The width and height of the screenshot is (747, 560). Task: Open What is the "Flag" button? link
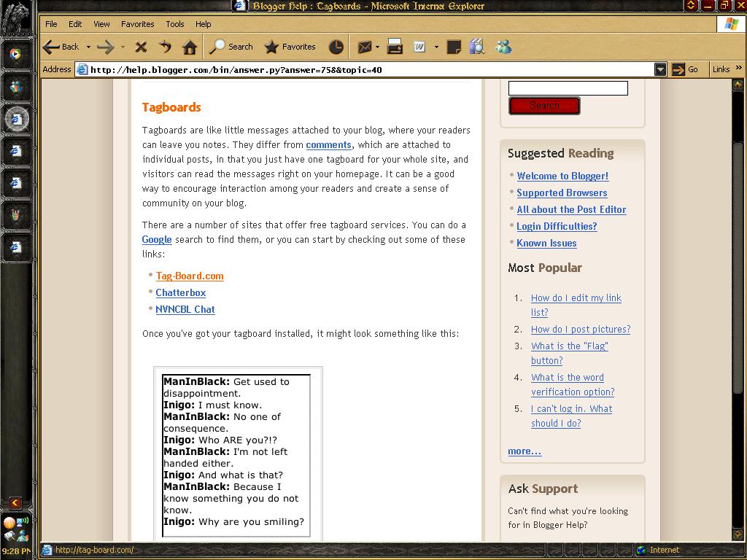[x=569, y=353]
